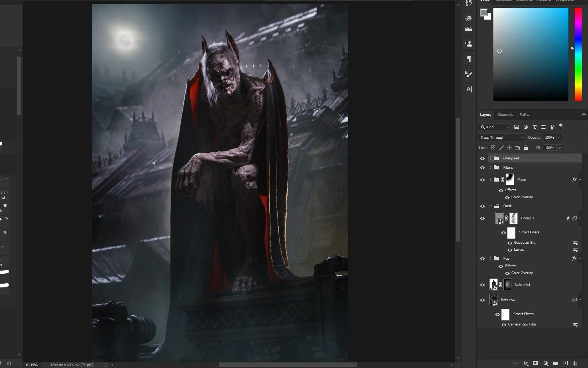Filter layers by adjustment layers icon
Screen dimensions: 588x368
coord(526,127)
